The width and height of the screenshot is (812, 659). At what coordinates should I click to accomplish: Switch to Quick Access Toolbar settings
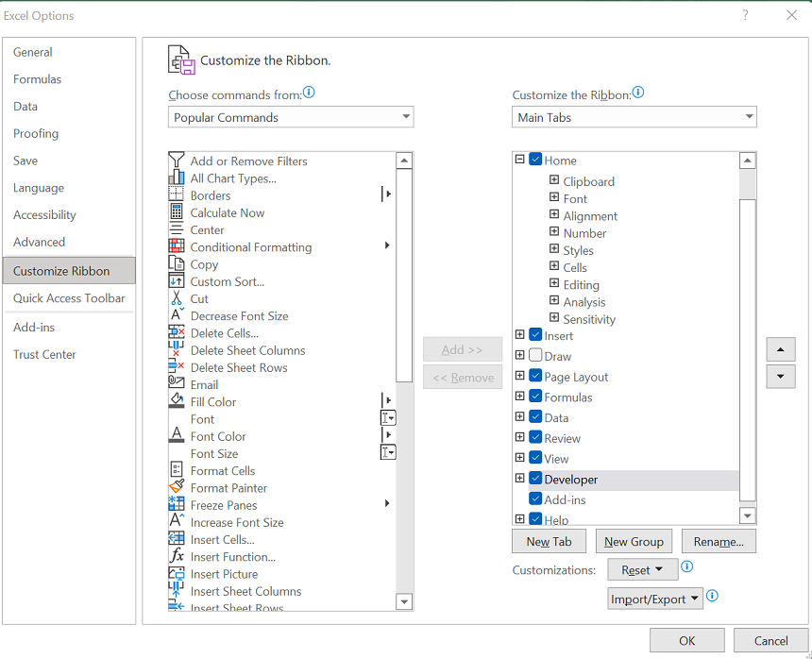coord(69,298)
